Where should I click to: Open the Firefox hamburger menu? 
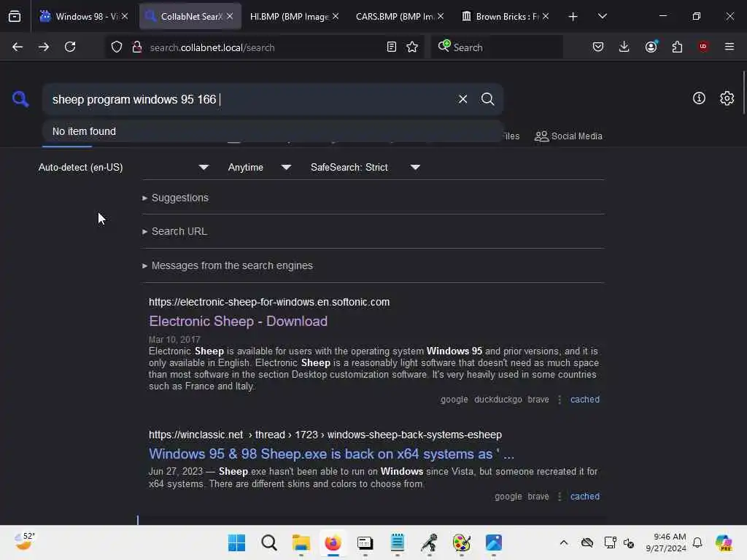pos(729,47)
